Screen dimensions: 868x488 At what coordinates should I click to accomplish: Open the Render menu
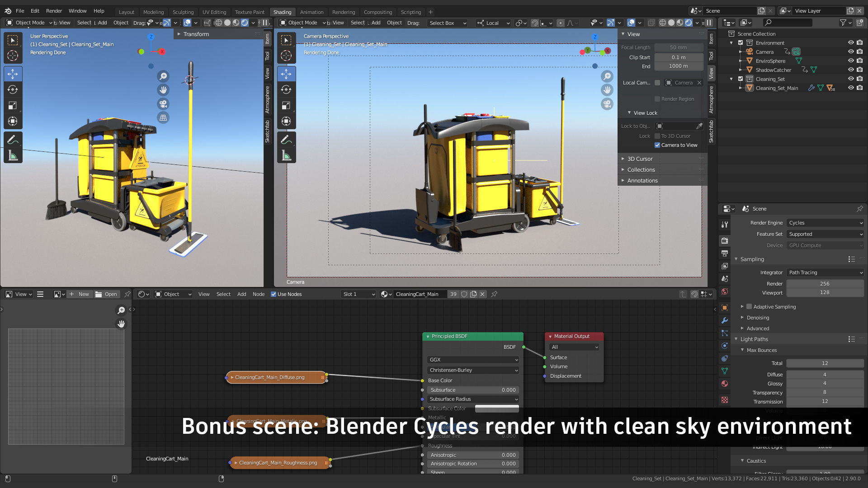pos(54,11)
